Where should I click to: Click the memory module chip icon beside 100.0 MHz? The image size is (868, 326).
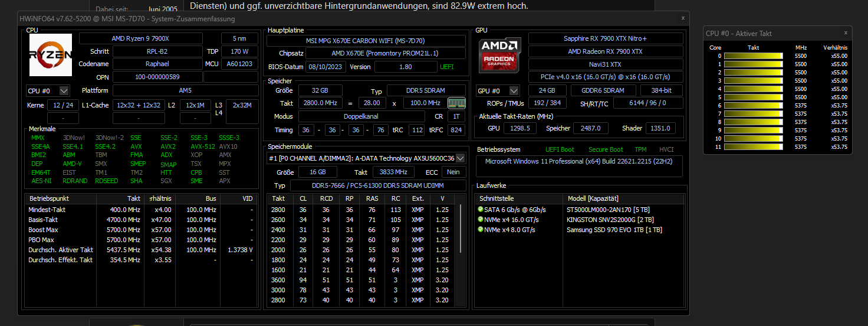tap(456, 103)
